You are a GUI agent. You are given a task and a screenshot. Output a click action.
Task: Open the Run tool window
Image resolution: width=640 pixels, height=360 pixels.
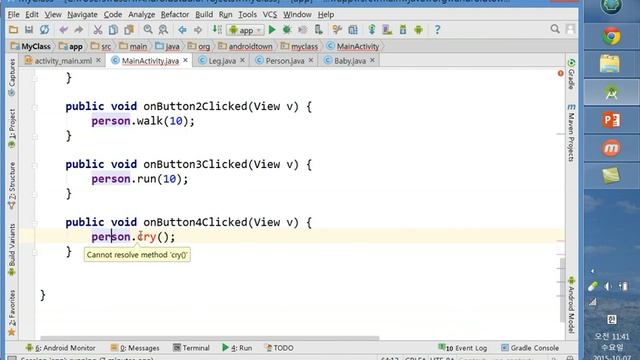[x=237, y=348]
